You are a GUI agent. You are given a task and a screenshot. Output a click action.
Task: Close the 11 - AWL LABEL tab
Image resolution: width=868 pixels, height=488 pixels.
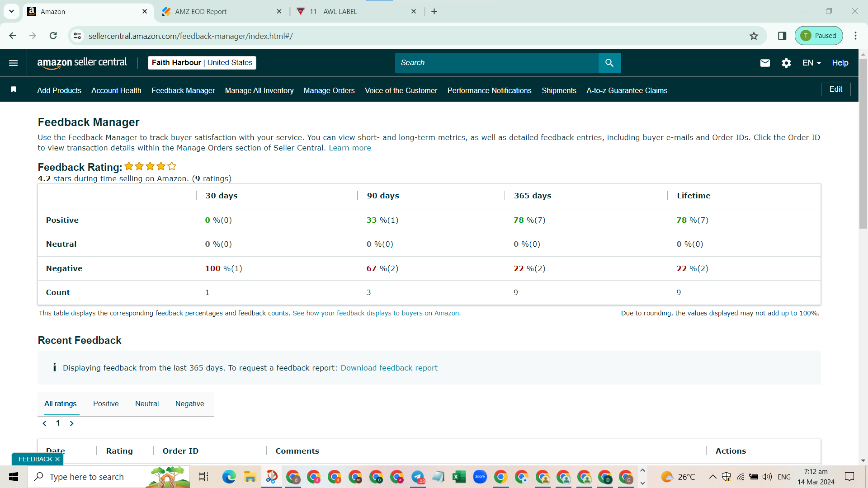point(414,11)
